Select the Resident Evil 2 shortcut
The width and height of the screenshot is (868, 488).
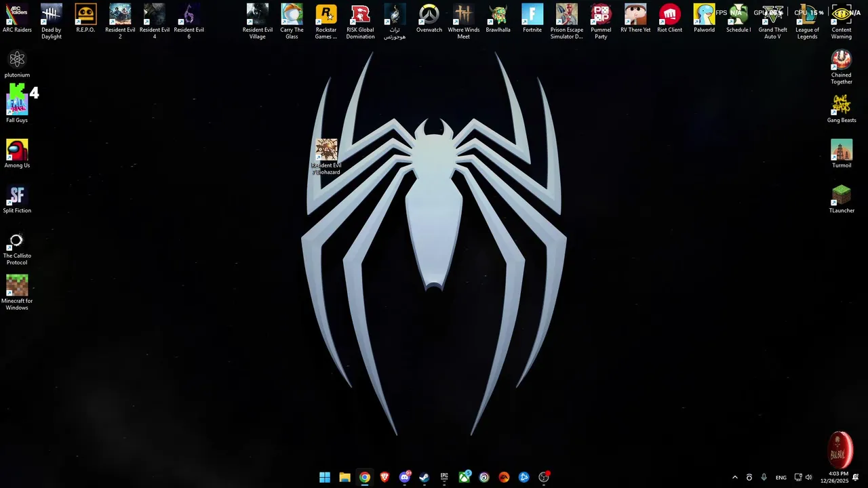120,22
